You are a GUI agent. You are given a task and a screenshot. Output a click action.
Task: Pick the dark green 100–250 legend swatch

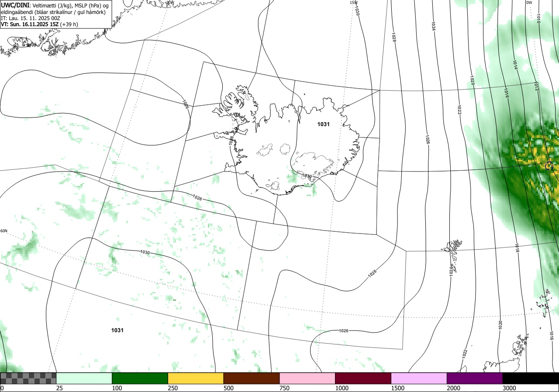click(x=140, y=378)
